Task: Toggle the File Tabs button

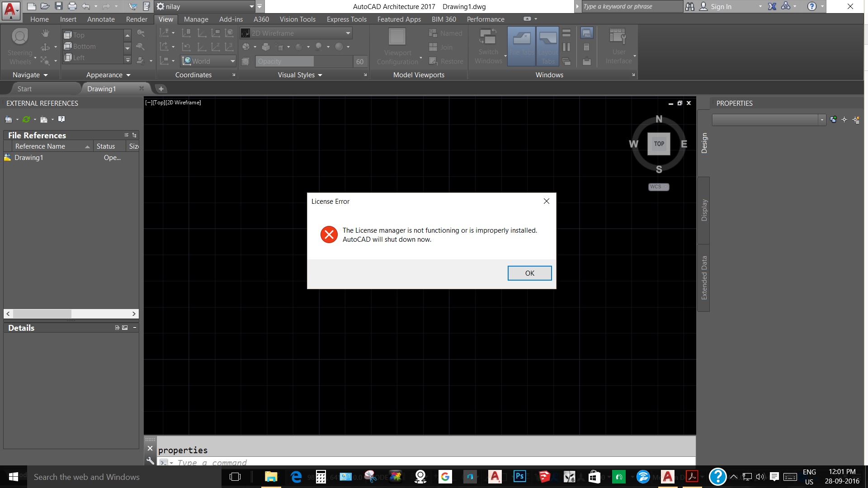Action: (521, 46)
